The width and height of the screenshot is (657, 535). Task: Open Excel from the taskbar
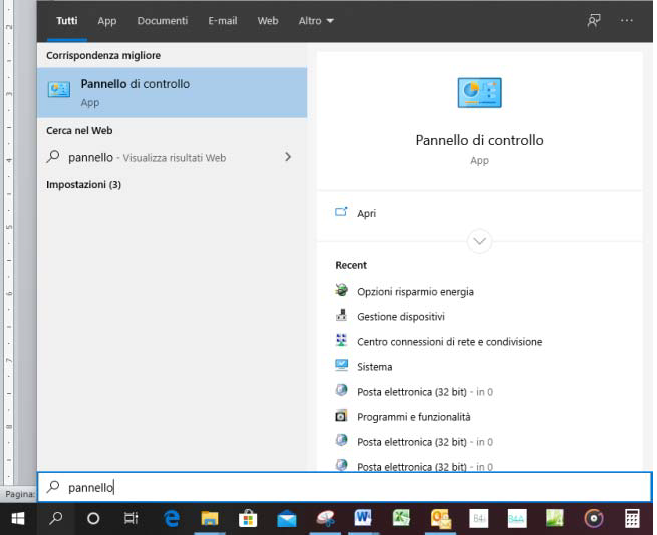401,519
